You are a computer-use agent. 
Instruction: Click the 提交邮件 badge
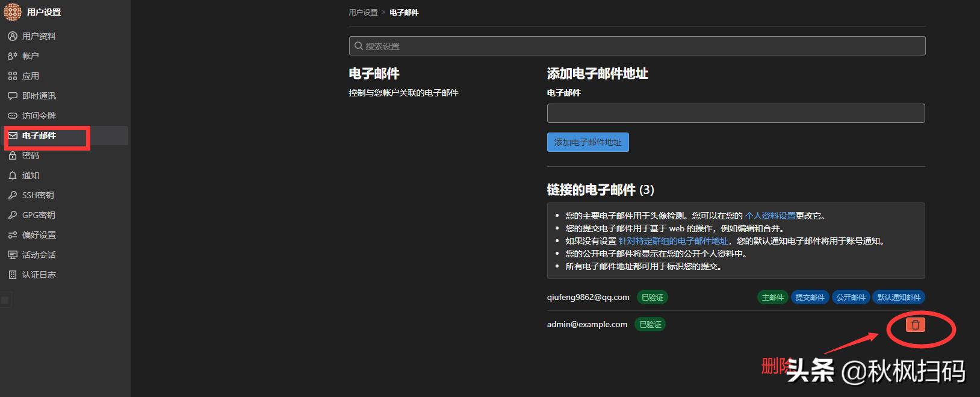(810, 297)
